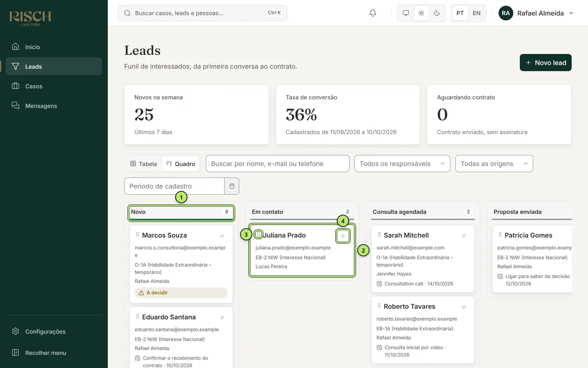
Task: Click the Taxa de conversão 36% card
Action: [348, 114]
